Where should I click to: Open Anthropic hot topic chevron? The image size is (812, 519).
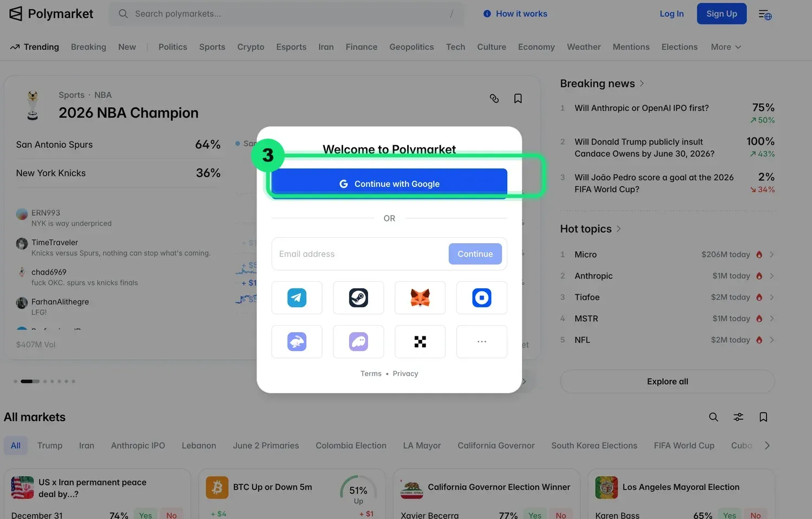click(x=771, y=276)
